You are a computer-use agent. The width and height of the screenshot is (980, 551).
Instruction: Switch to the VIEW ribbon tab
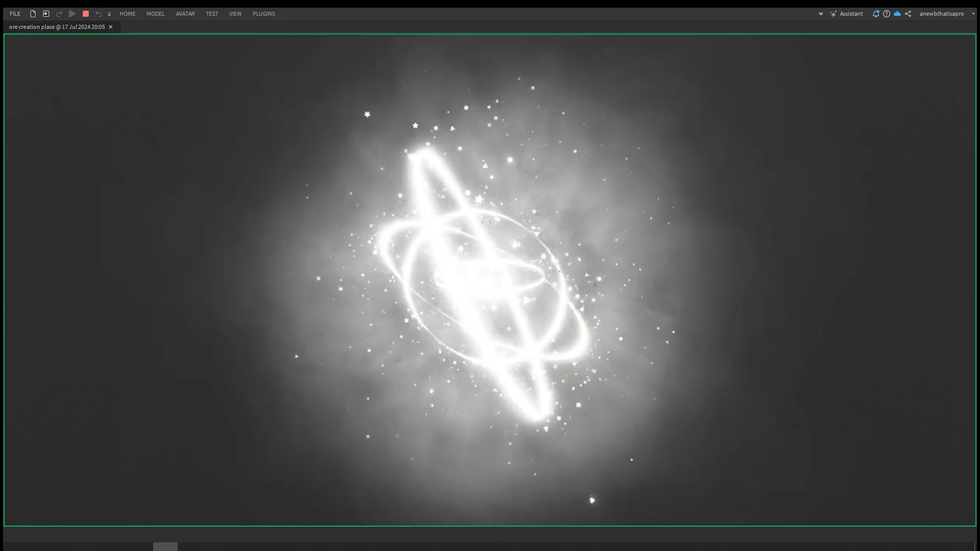pyautogui.click(x=235, y=14)
